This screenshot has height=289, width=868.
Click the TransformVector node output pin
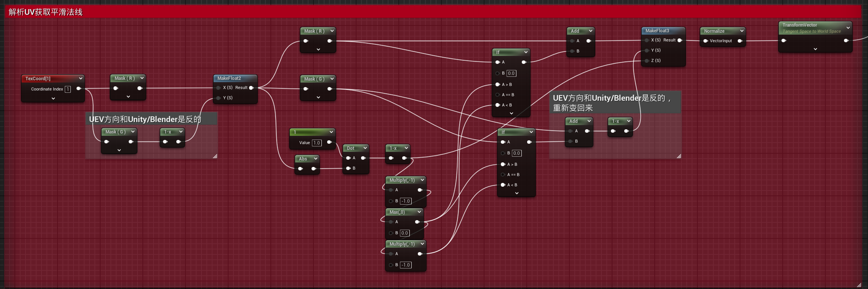[x=846, y=41]
